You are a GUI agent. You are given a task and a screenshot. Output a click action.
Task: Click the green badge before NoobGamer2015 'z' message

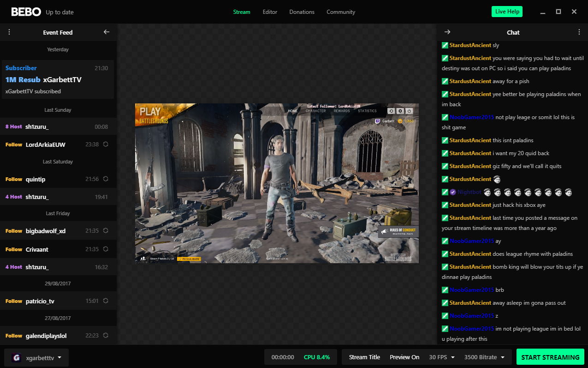pos(445,316)
